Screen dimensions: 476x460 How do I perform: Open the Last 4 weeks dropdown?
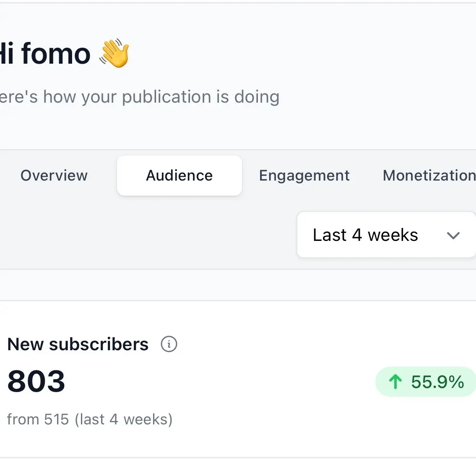tap(386, 235)
